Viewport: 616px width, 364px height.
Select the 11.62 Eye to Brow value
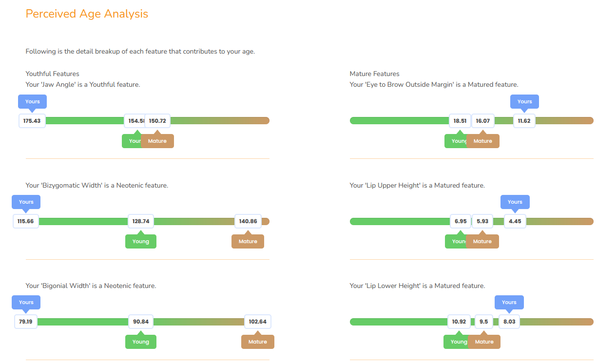[524, 121]
